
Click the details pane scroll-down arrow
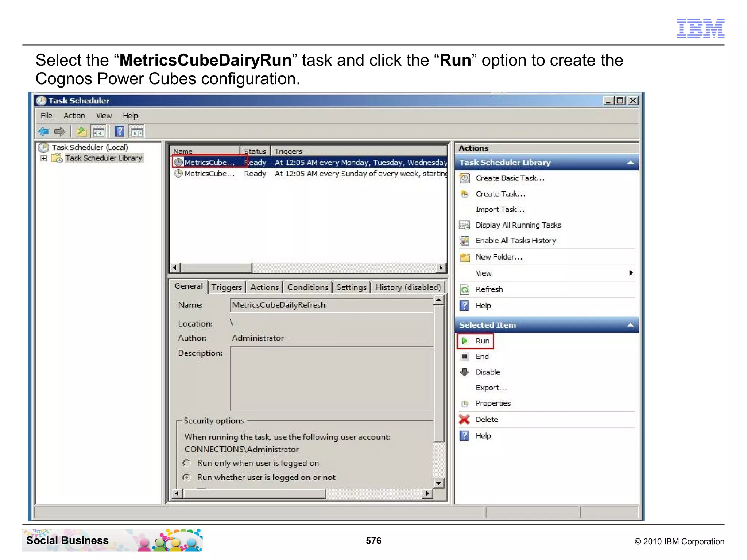[439, 483]
